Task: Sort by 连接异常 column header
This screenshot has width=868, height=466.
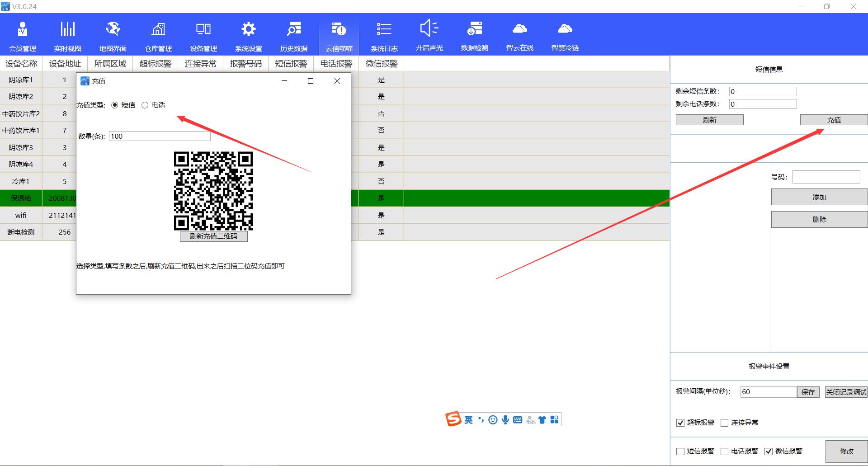Action: point(201,64)
